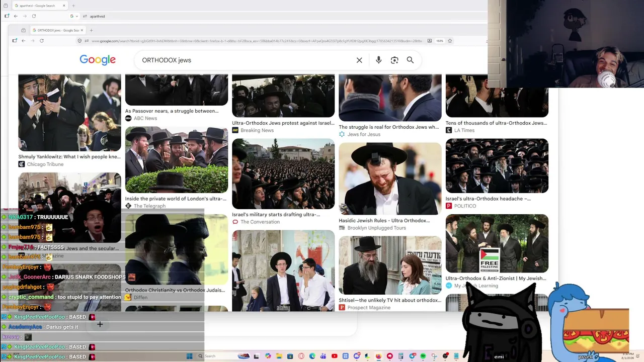The image size is (644, 362).
Task: Reload the ORTHODOX jews page
Action: (x=42, y=41)
